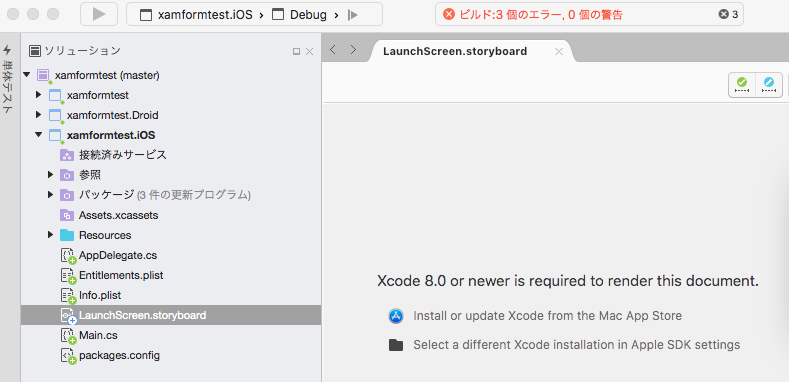Select 接続済みサービス in the tree
This screenshot has width=789, height=382.
tap(123, 155)
